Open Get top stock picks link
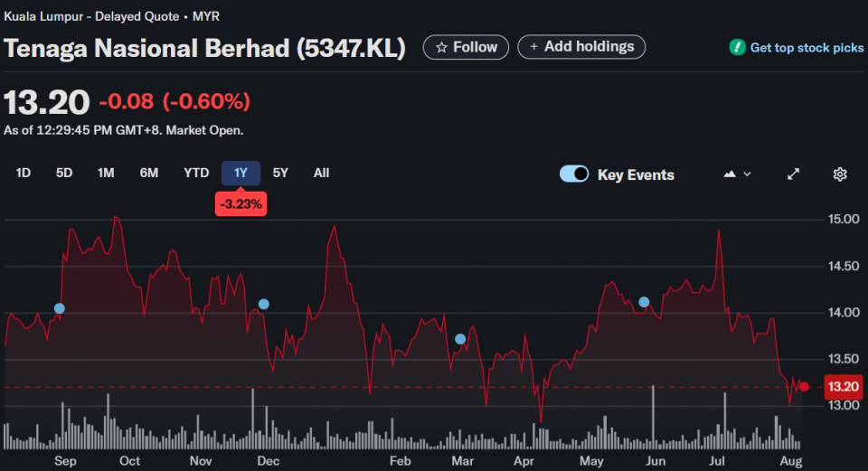868x471 pixels. [807, 48]
